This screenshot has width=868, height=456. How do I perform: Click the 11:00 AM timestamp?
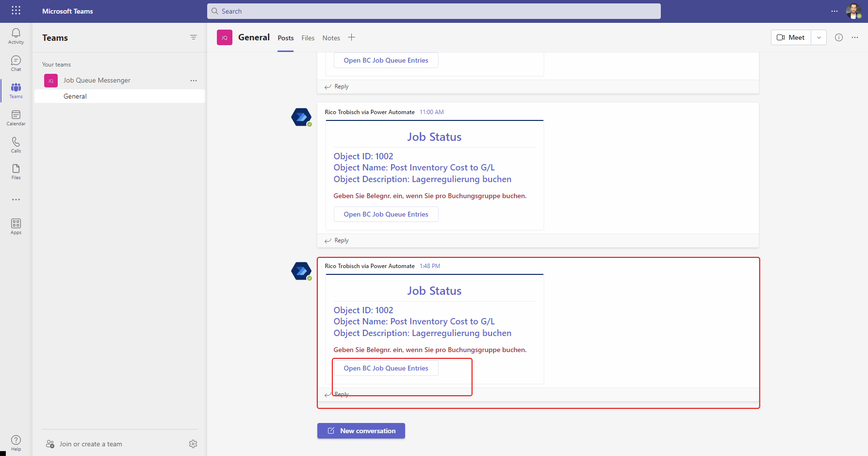pyautogui.click(x=432, y=112)
